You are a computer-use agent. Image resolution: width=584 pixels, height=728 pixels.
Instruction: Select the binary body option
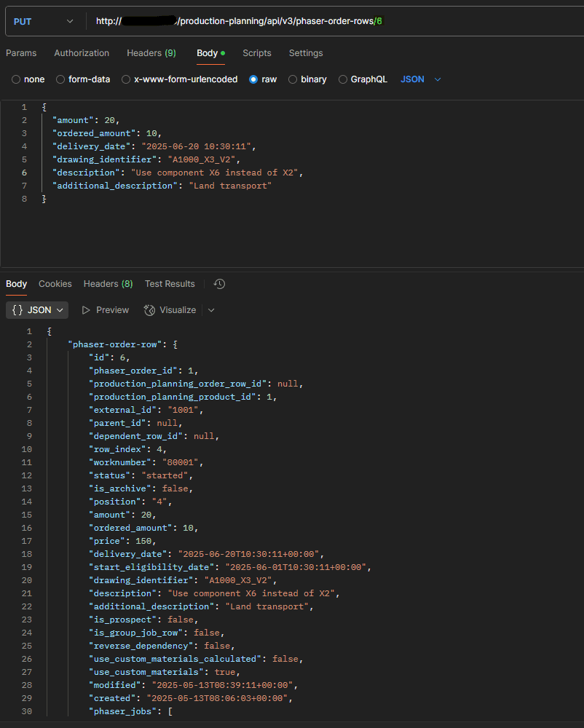(307, 79)
